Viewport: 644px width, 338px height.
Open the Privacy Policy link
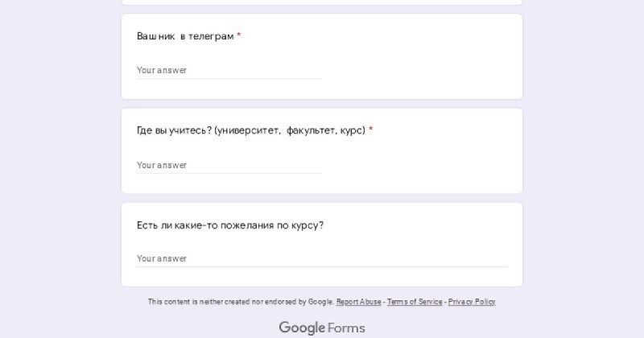[472, 302]
